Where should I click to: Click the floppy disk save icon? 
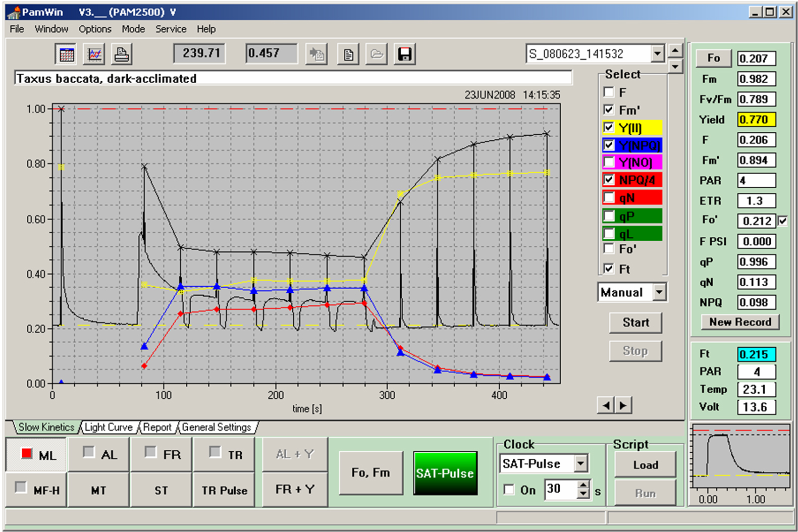404,54
